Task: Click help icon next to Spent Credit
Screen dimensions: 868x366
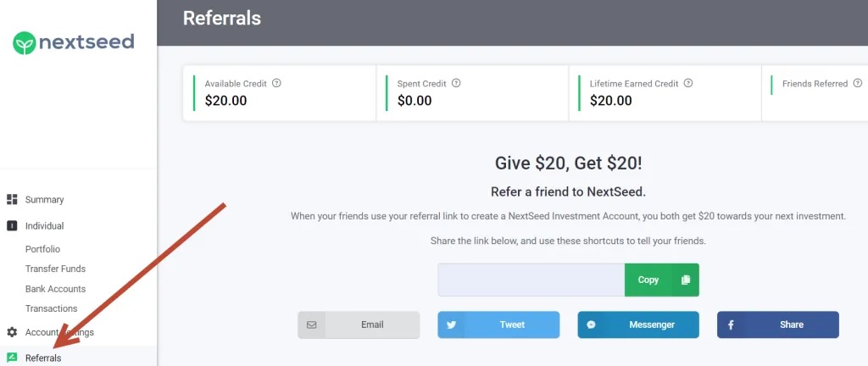Action: pos(456,84)
